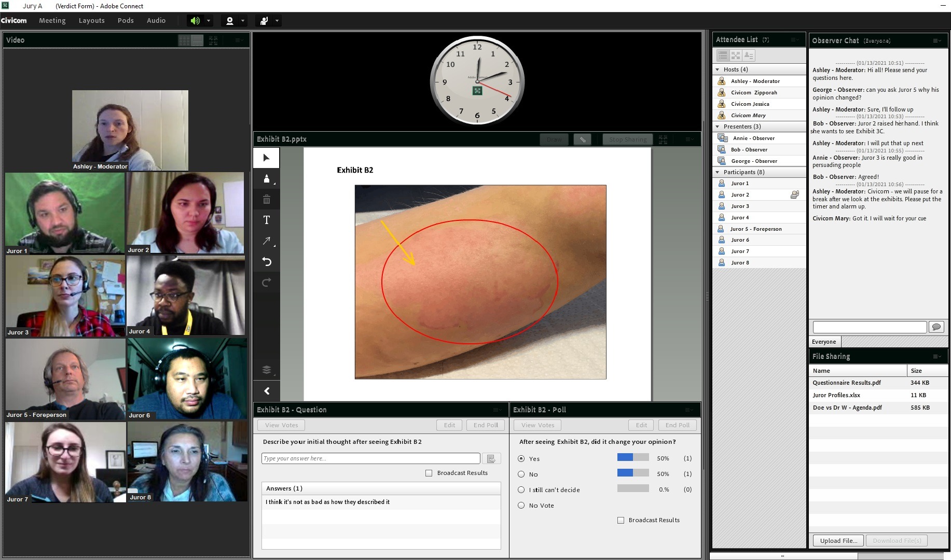Select the highlighter marker tool
This screenshot has height=560, width=951.
[266, 179]
